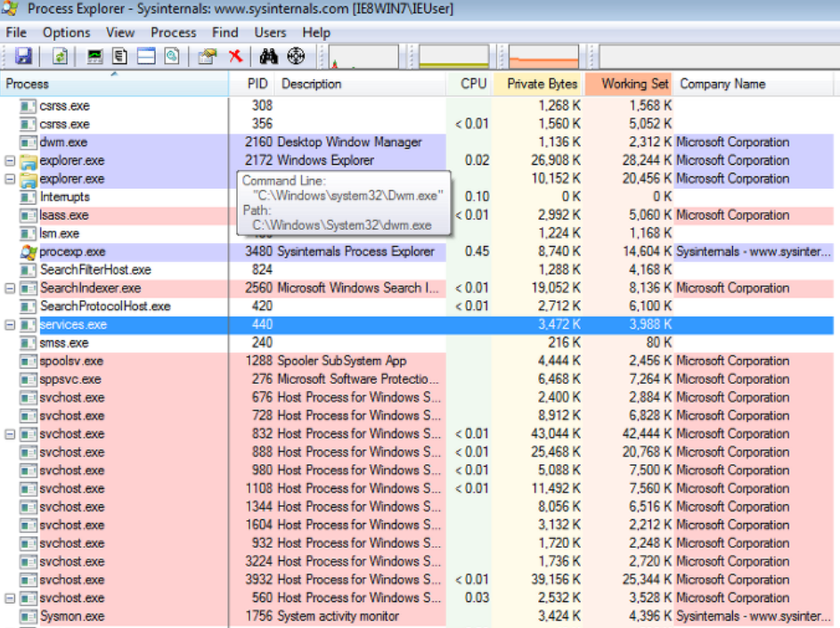840x628 pixels.
Task: Click the Save toolbar icon
Action: tap(23, 56)
